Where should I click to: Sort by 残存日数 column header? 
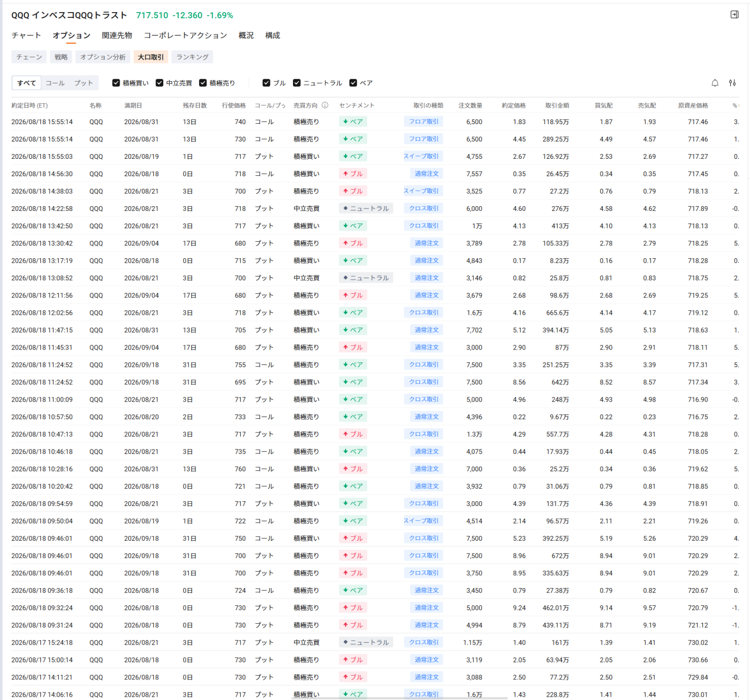click(195, 105)
